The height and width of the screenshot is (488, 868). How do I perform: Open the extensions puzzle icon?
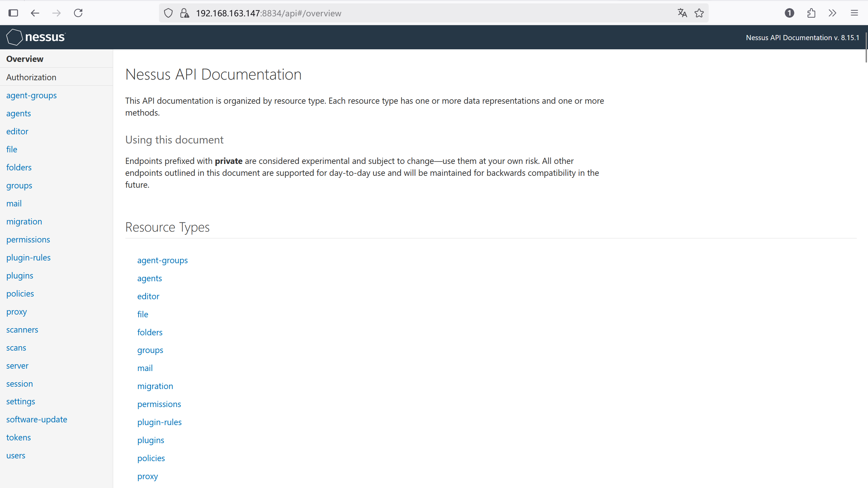pos(811,13)
